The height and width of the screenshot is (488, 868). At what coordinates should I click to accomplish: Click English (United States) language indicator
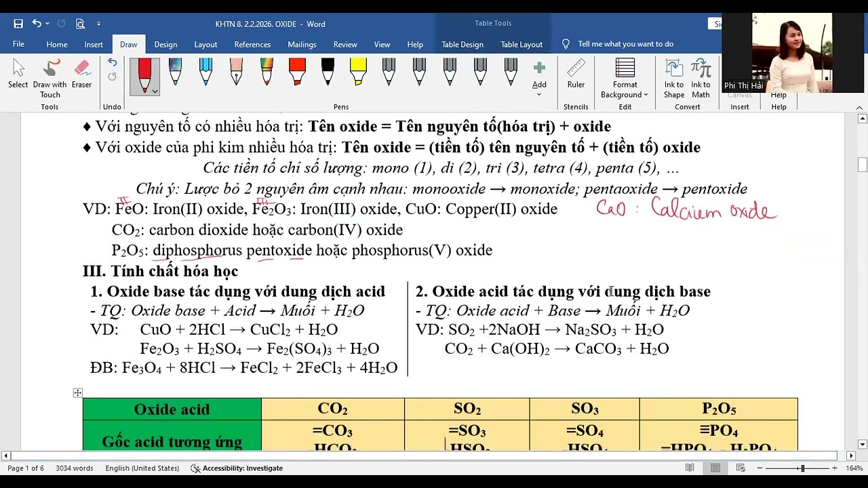click(142, 468)
